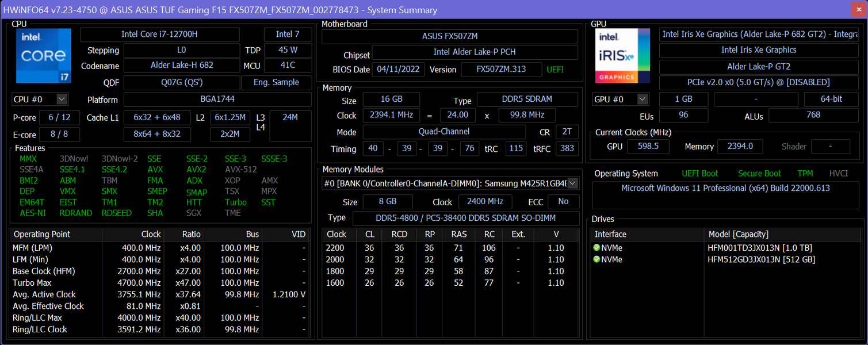Click the Eng. Sample field
This screenshot has height=345, width=868.
[276, 82]
